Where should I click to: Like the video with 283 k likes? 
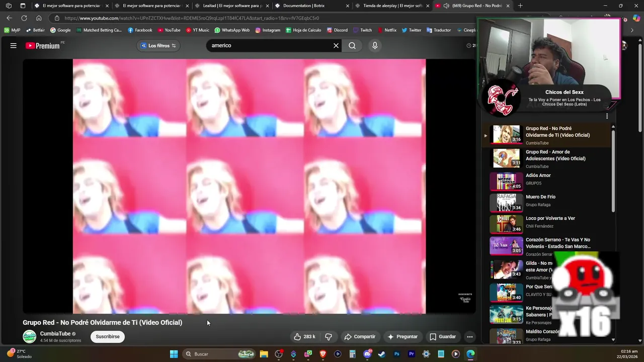[305, 337]
